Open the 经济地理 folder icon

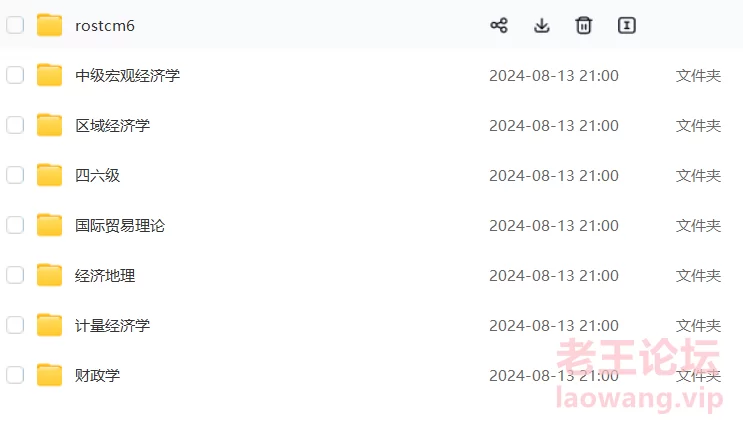49,275
